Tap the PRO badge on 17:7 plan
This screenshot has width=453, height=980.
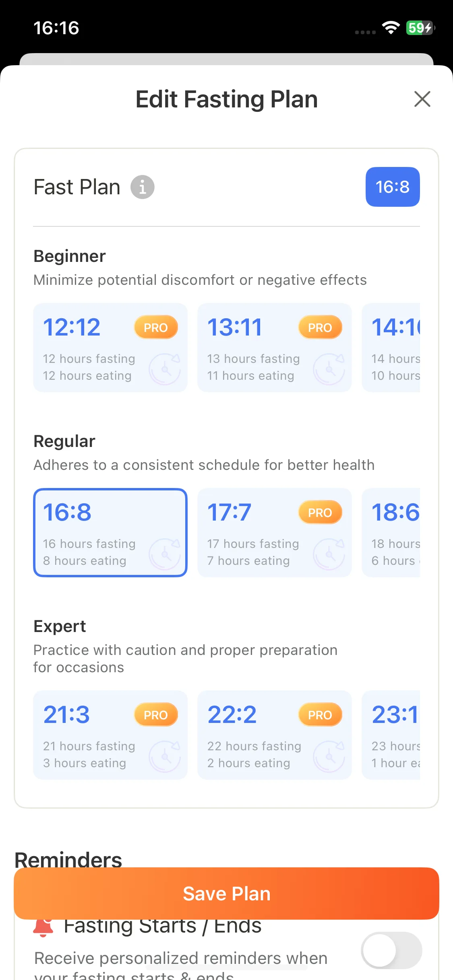click(x=320, y=512)
